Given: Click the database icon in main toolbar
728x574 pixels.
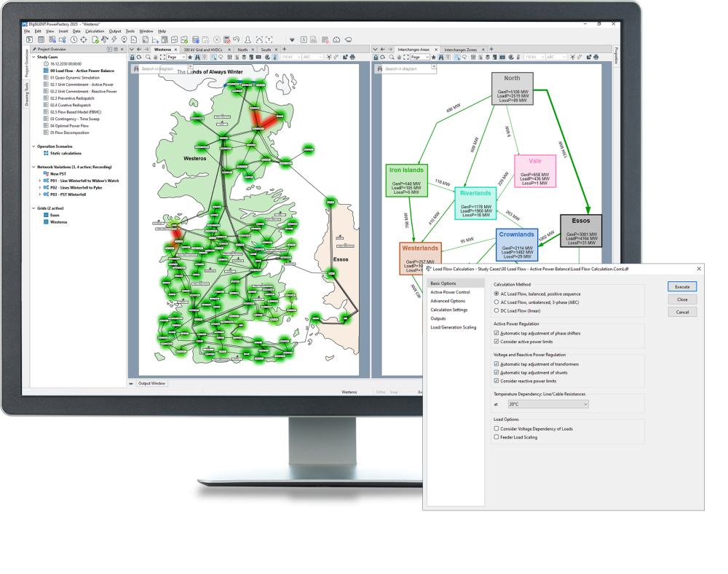Looking at the screenshot, I should tap(195, 40).
